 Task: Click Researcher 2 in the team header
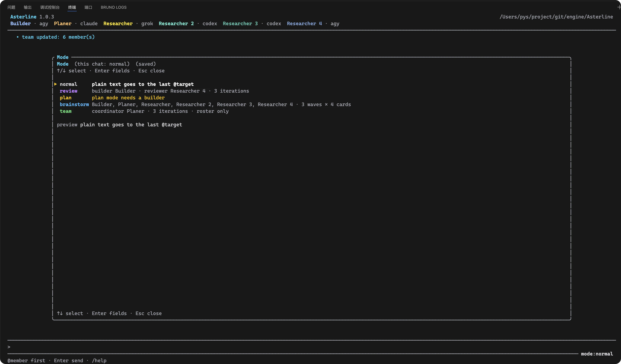click(176, 23)
